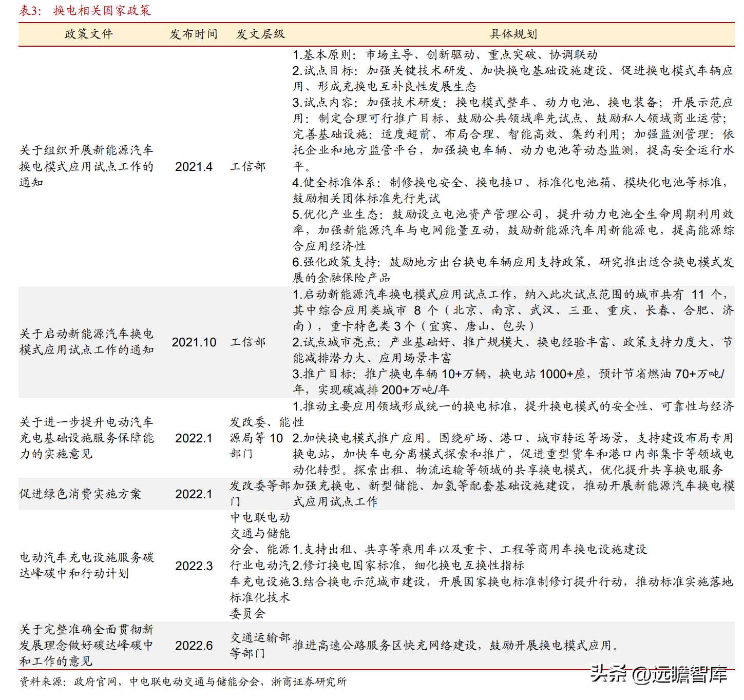Click issuer cell '发改委等部门'
Screen dimensions: 744x700
(259, 493)
